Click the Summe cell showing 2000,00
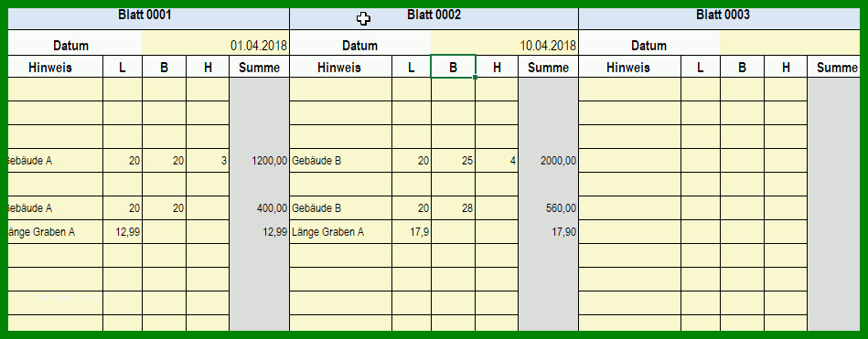 tap(549, 161)
